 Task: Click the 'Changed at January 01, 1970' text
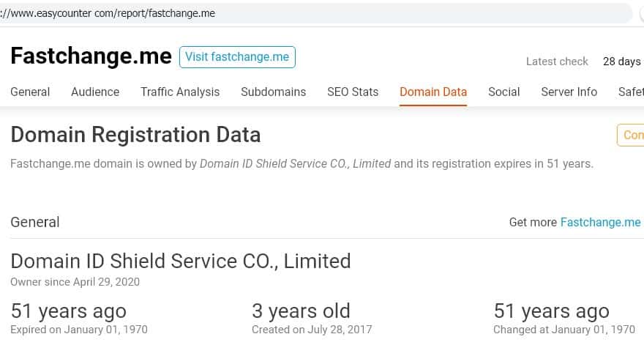pyautogui.click(x=564, y=330)
